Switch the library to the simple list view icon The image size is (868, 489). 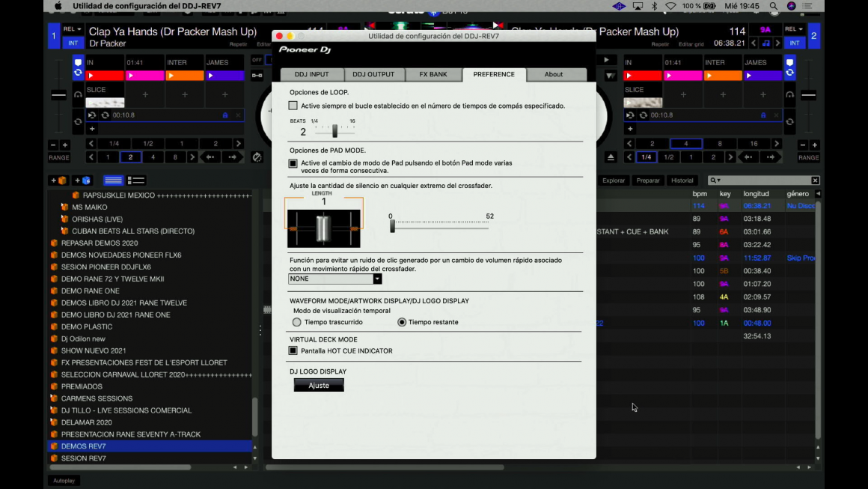pos(113,180)
